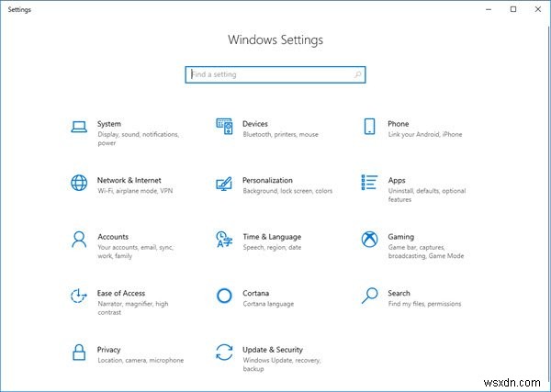Click the Network & Internet globe icon

[79, 183]
